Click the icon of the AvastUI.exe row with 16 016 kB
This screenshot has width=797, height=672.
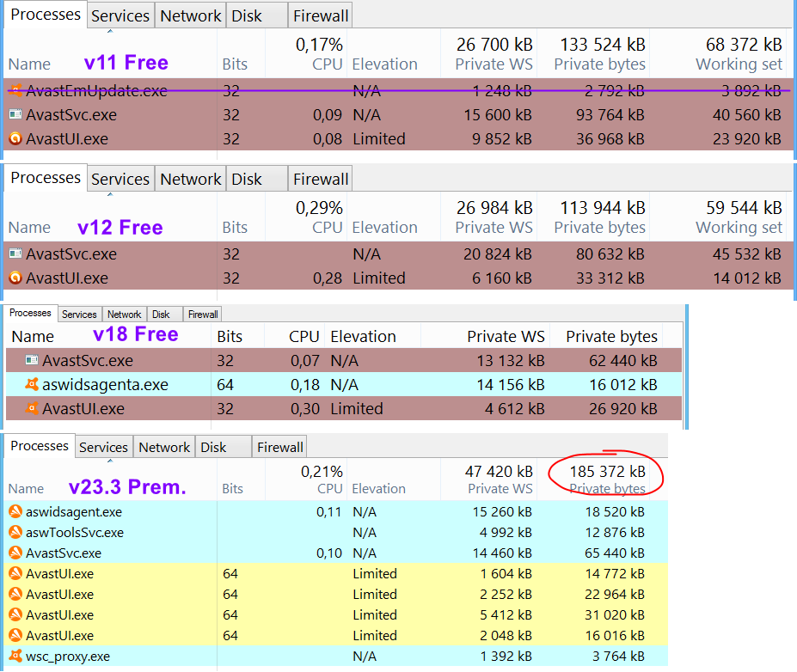[x=15, y=635]
